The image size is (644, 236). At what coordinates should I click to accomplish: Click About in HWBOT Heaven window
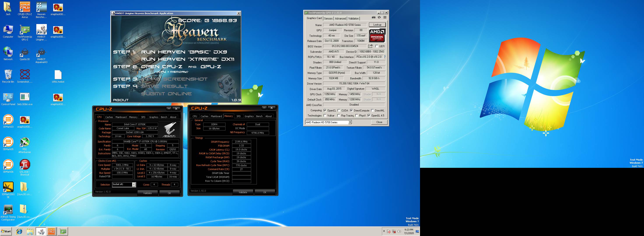click(x=121, y=100)
